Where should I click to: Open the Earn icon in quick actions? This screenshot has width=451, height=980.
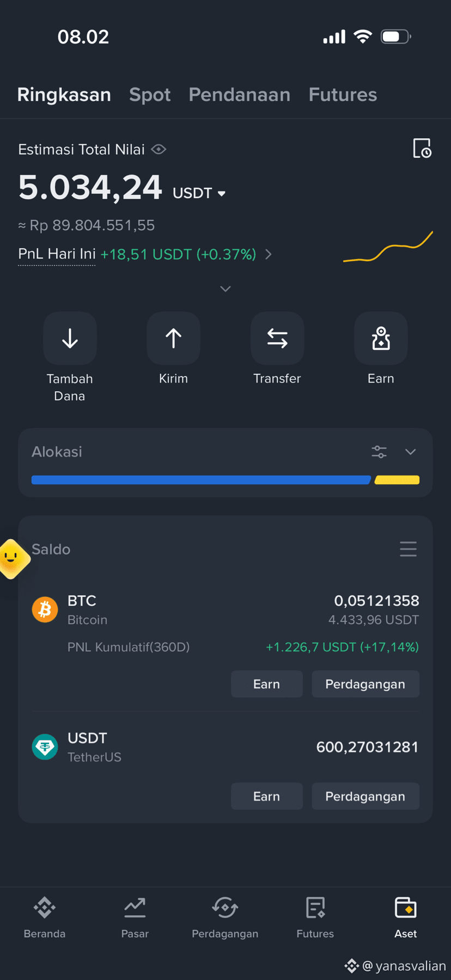coord(381,338)
